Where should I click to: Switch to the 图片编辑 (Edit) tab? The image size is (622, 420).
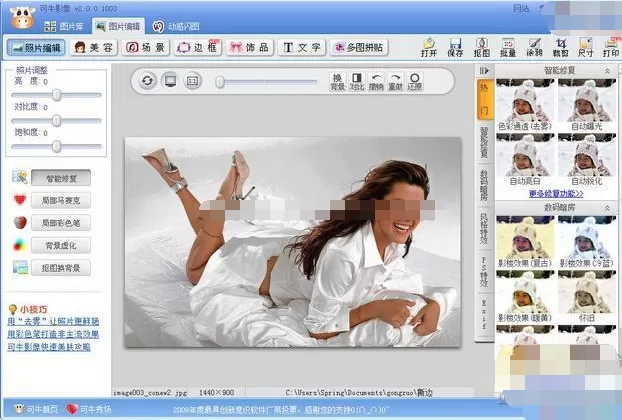click(x=118, y=27)
